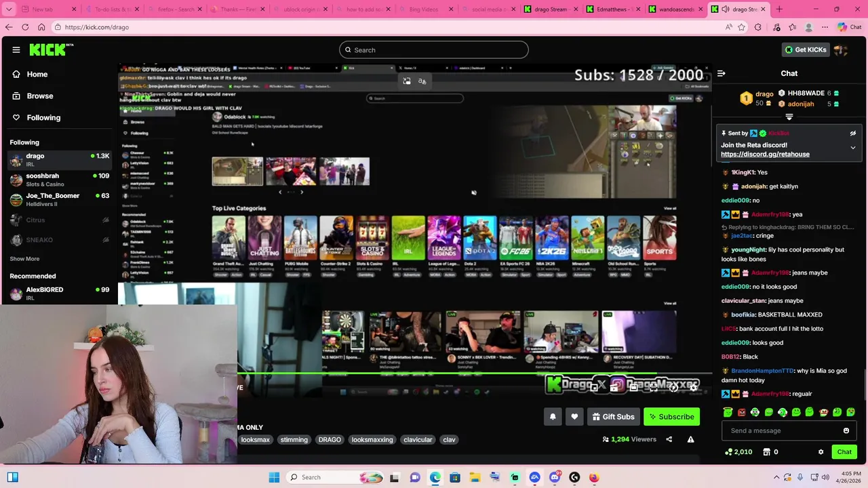Open the Kick shop icon
The image size is (868, 488).
click(767, 452)
